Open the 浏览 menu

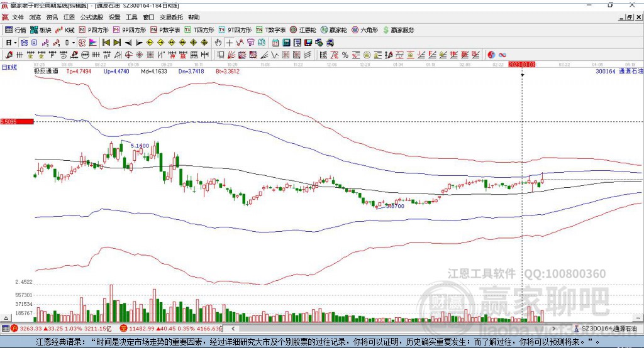(x=35, y=17)
